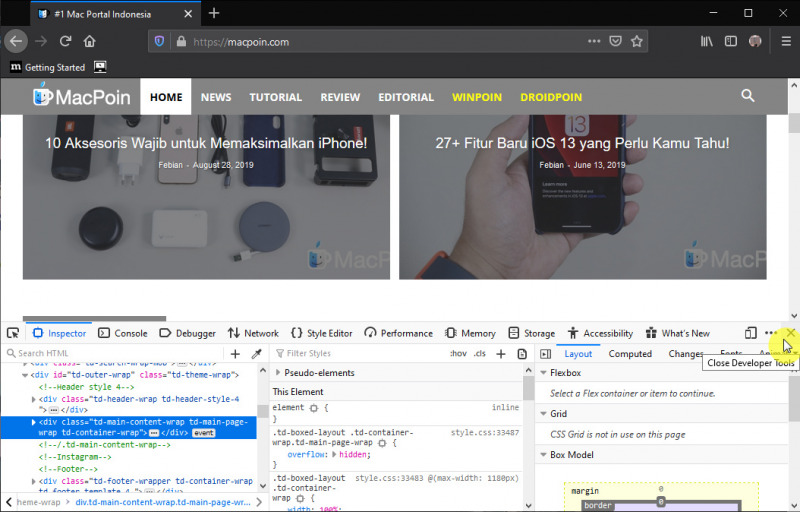
Task: Open page actions three-dot menu
Action: point(594,41)
